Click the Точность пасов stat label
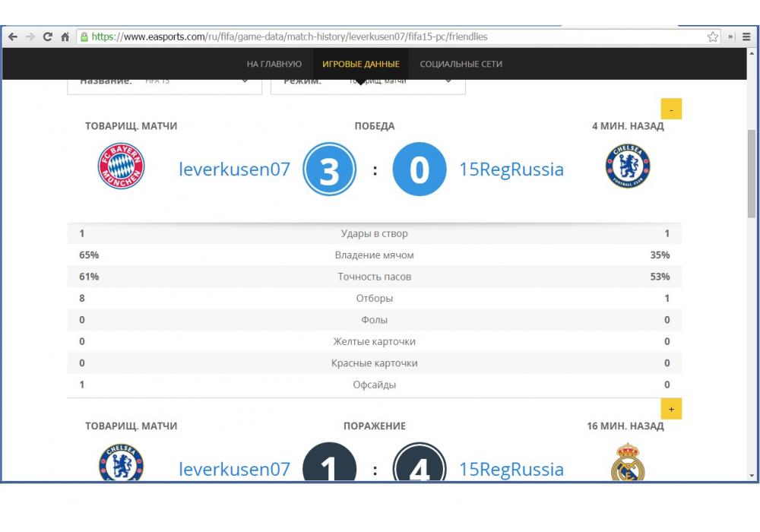Screen dimensions: 760x532 point(374,277)
